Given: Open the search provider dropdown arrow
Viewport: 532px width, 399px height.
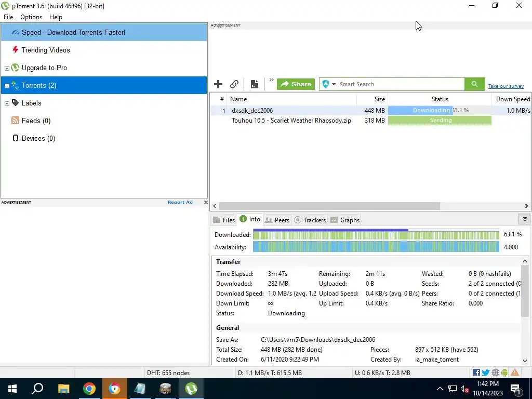Looking at the screenshot, I should (334, 84).
